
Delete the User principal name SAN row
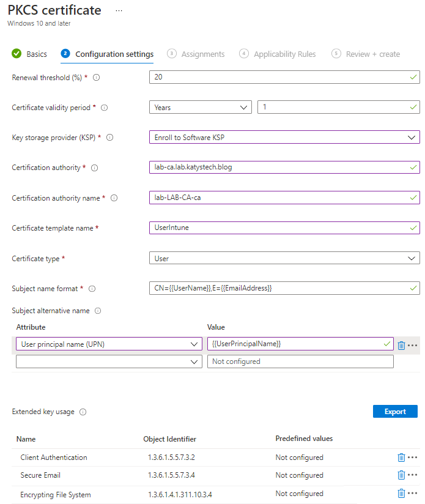click(x=401, y=345)
